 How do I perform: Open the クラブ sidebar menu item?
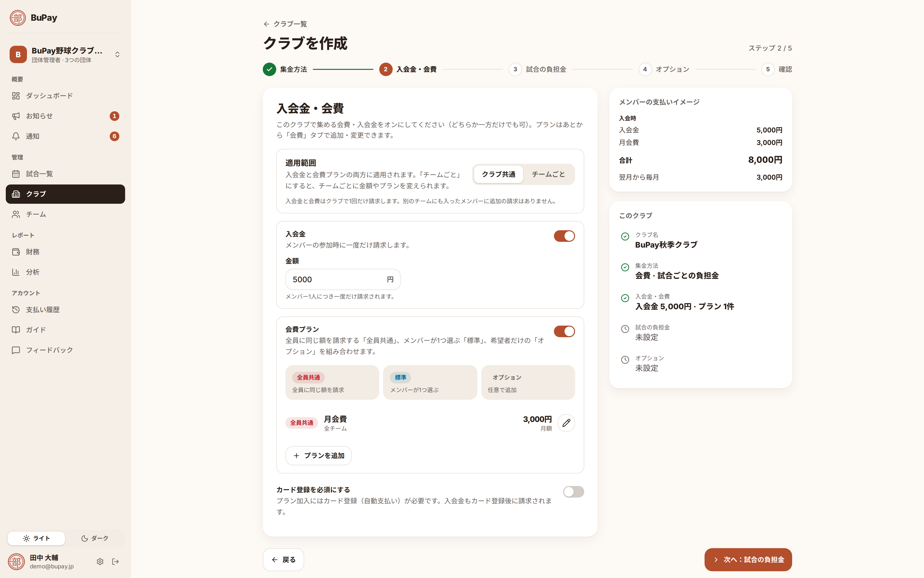coord(65,194)
